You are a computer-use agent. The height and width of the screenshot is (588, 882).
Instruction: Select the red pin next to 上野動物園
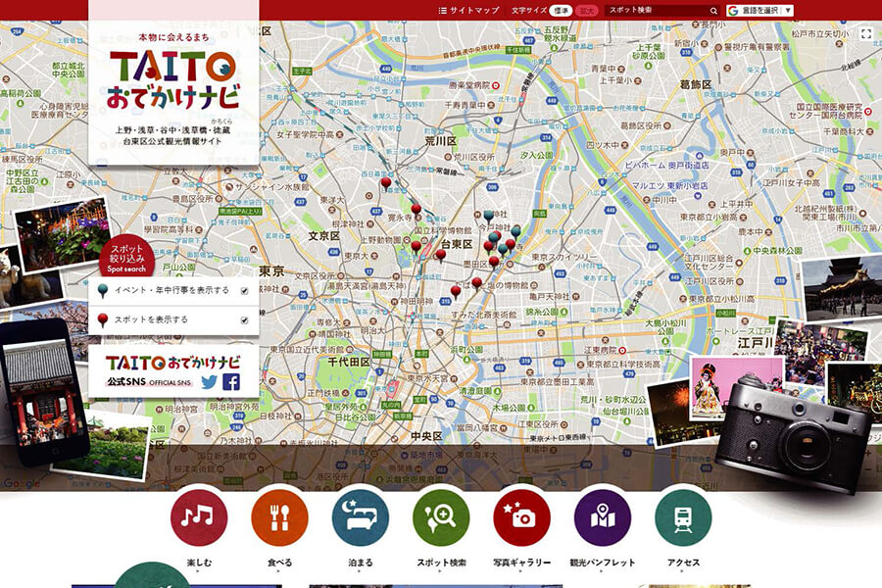pos(416,248)
